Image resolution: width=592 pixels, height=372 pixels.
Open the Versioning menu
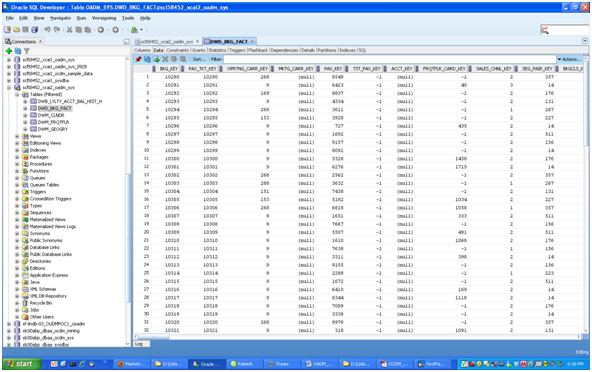click(104, 18)
